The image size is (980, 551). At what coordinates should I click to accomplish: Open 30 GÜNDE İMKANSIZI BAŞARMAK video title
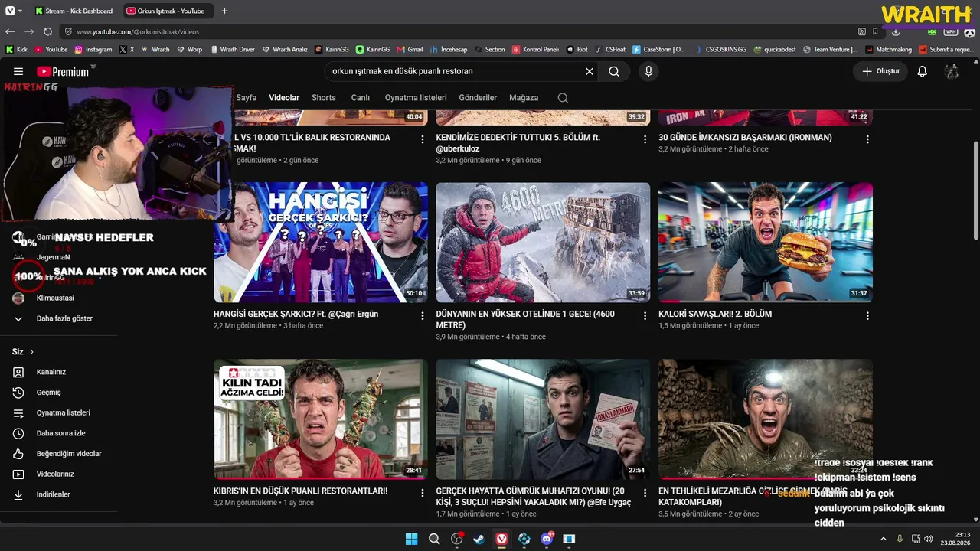point(745,138)
